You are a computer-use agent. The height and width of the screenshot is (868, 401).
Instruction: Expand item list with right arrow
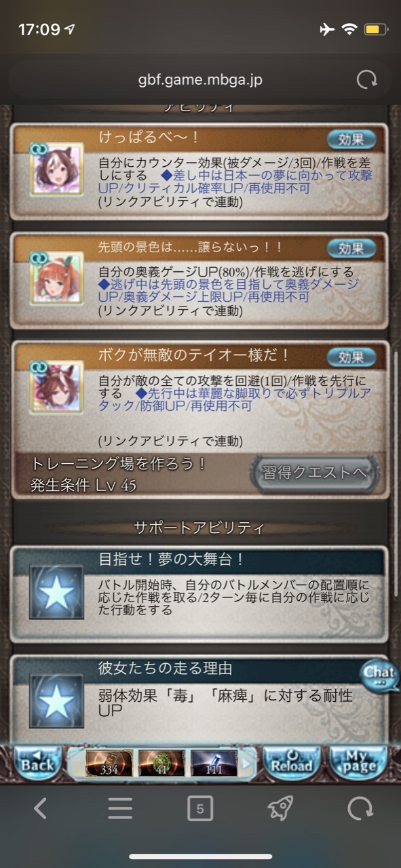[x=246, y=763]
